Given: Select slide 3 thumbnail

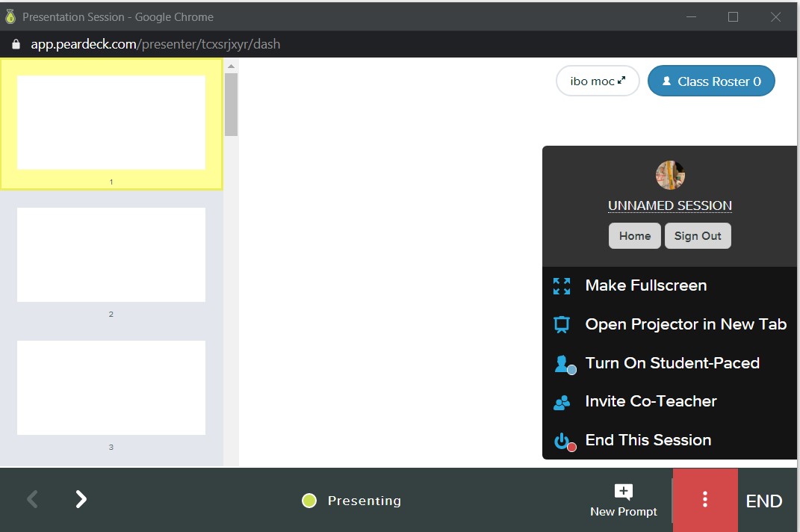Looking at the screenshot, I should tap(111, 388).
